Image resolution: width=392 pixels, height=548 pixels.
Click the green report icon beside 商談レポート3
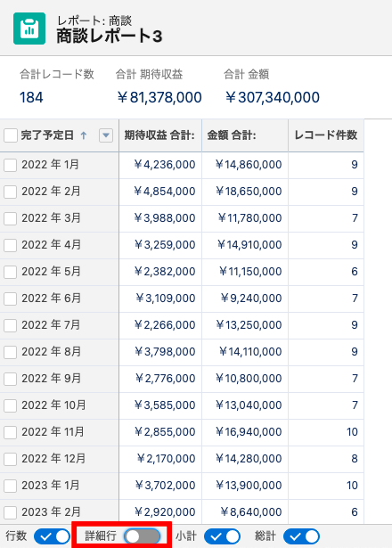[29, 29]
